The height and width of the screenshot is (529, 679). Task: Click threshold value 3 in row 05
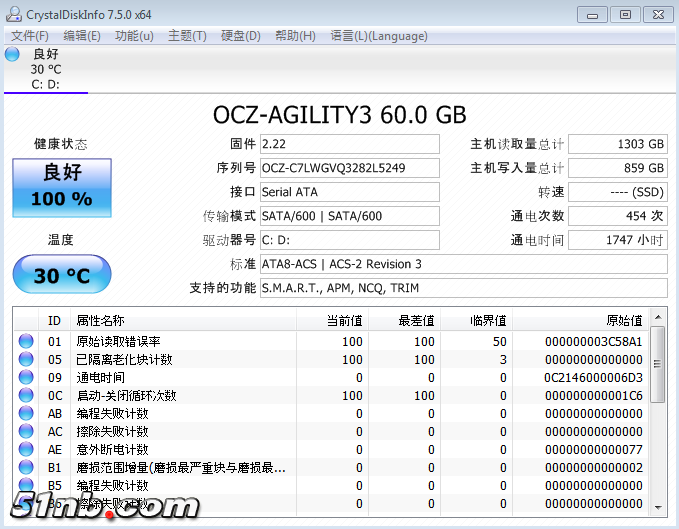(503, 359)
